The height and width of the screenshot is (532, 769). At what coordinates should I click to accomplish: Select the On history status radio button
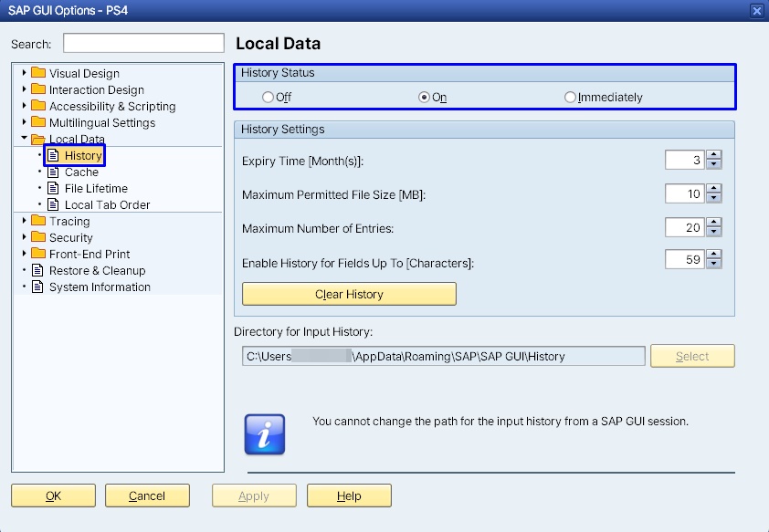click(424, 97)
